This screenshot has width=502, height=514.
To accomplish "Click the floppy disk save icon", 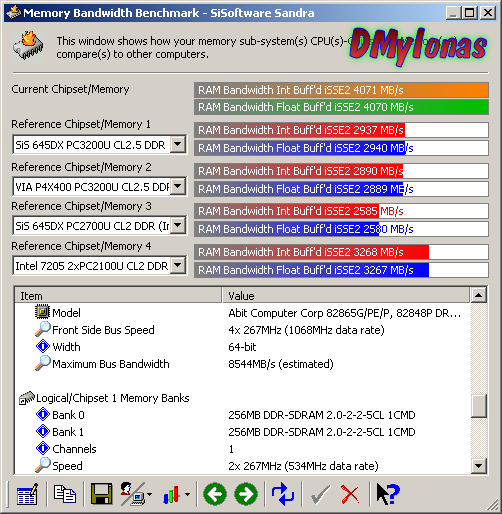I will pos(102,494).
